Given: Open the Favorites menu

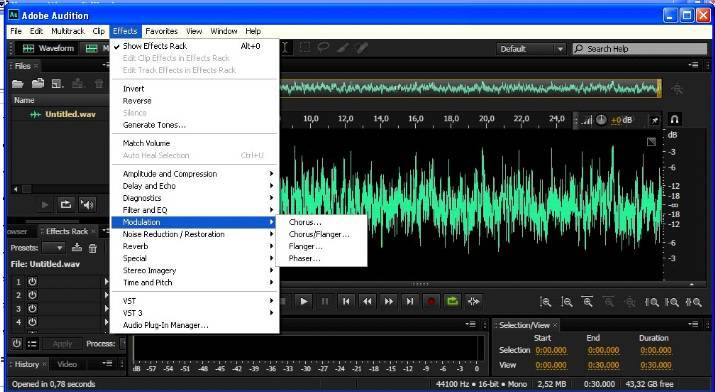Looking at the screenshot, I should pos(161,31).
